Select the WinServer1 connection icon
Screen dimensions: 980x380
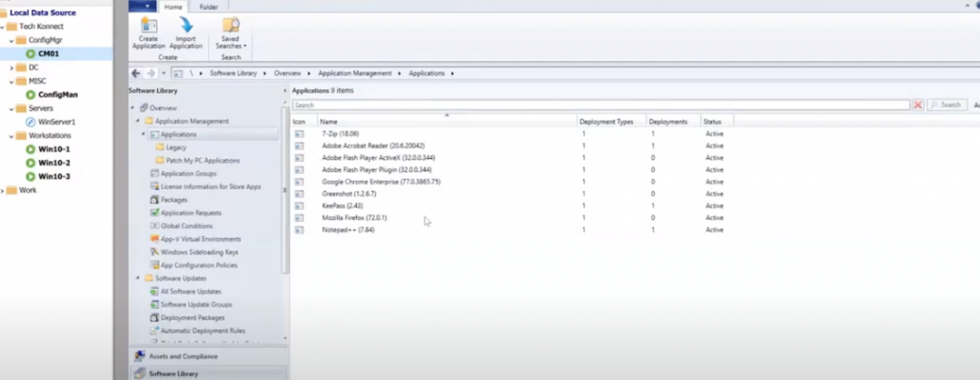click(x=30, y=123)
